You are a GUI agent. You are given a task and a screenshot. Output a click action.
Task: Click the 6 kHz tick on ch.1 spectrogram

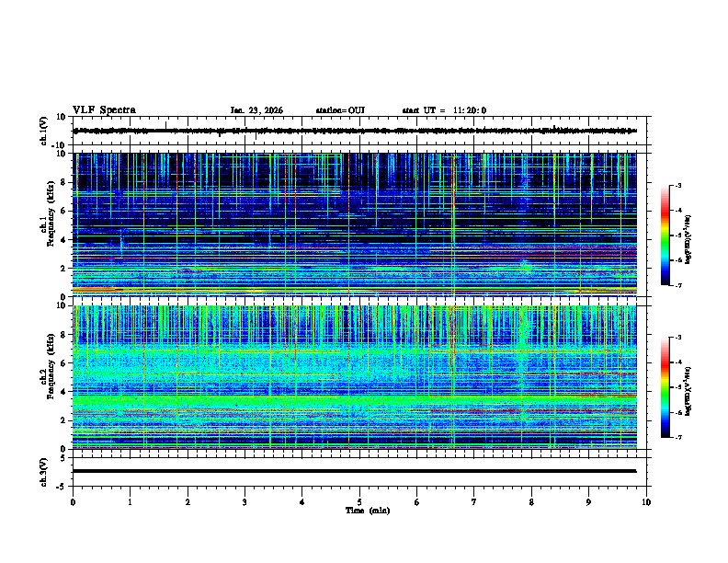[x=65, y=211]
